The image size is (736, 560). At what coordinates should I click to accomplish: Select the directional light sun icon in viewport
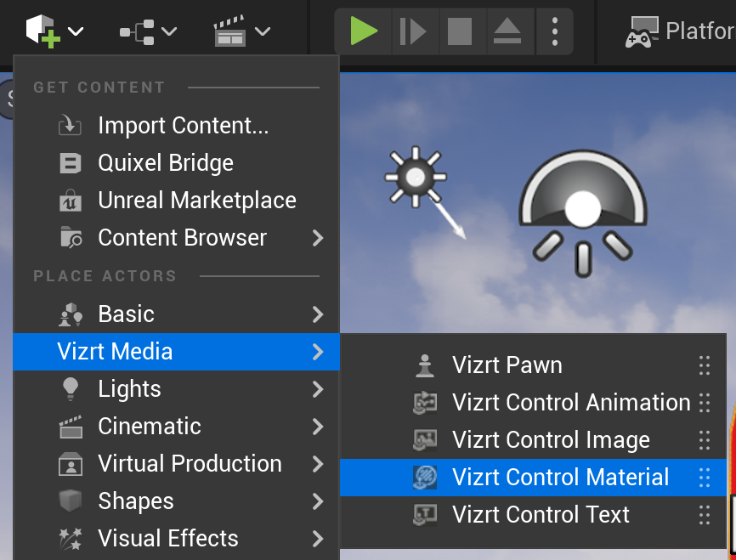(416, 178)
